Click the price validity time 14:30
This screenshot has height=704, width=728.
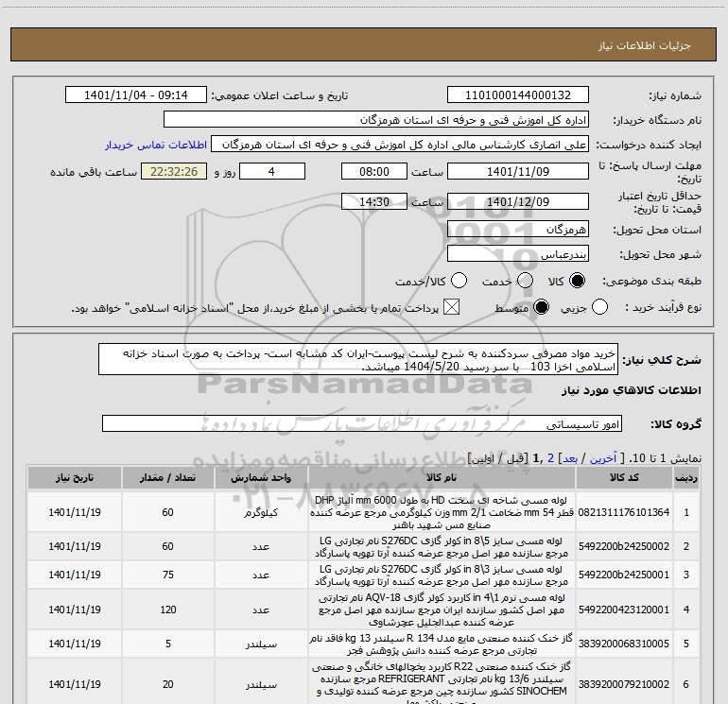point(374,201)
